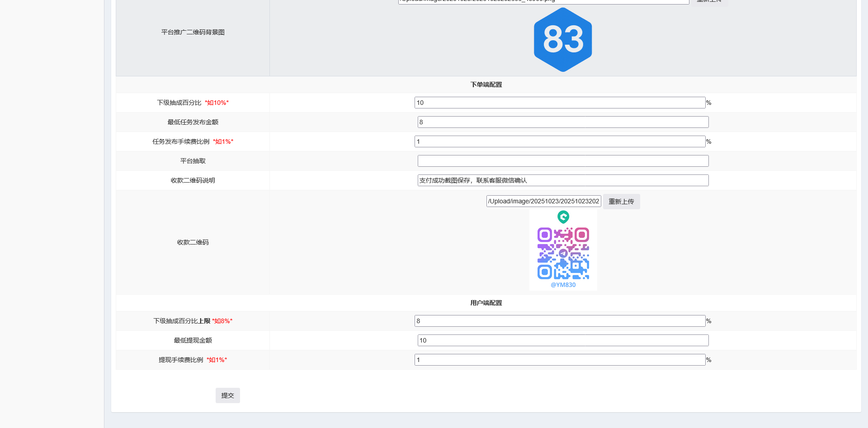
Task: Click the 下单端配置 section heading
Action: point(486,85)
